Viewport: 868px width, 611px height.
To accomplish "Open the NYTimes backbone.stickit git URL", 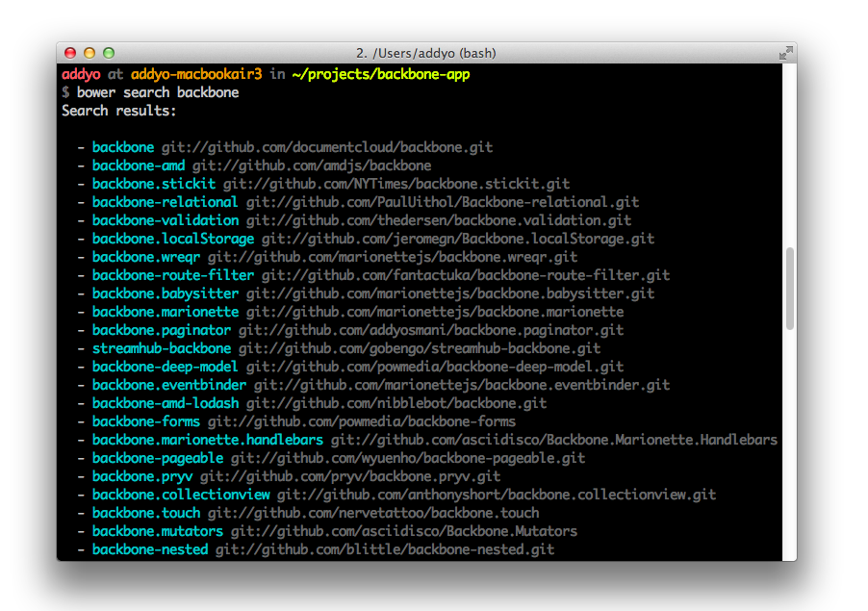I will coord(396,184).
